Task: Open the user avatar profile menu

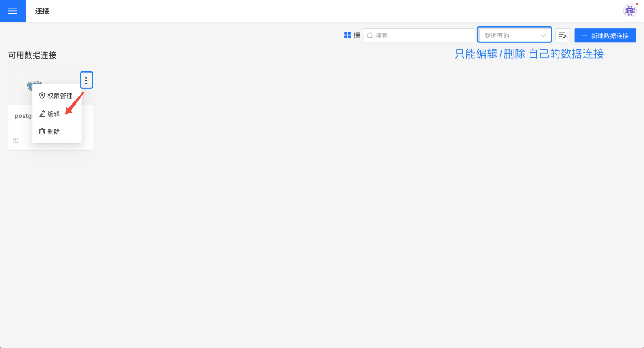Action: tap(630, 11)
